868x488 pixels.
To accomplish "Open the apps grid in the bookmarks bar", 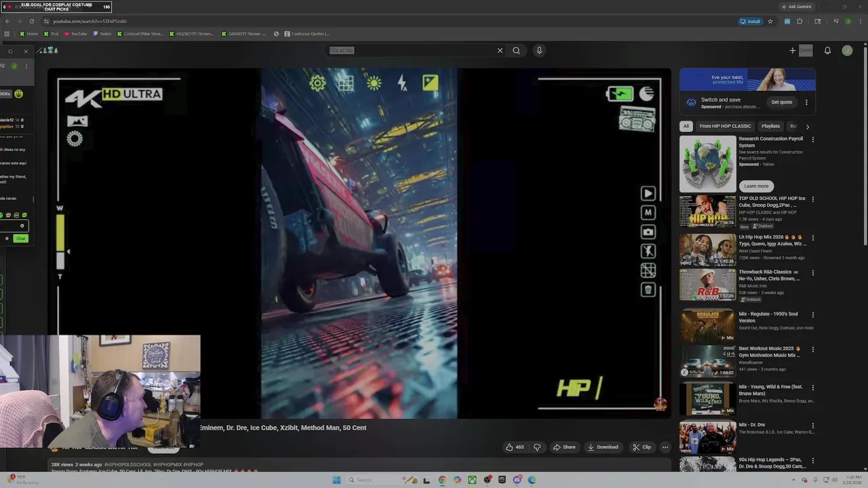I will coord(7,33).
